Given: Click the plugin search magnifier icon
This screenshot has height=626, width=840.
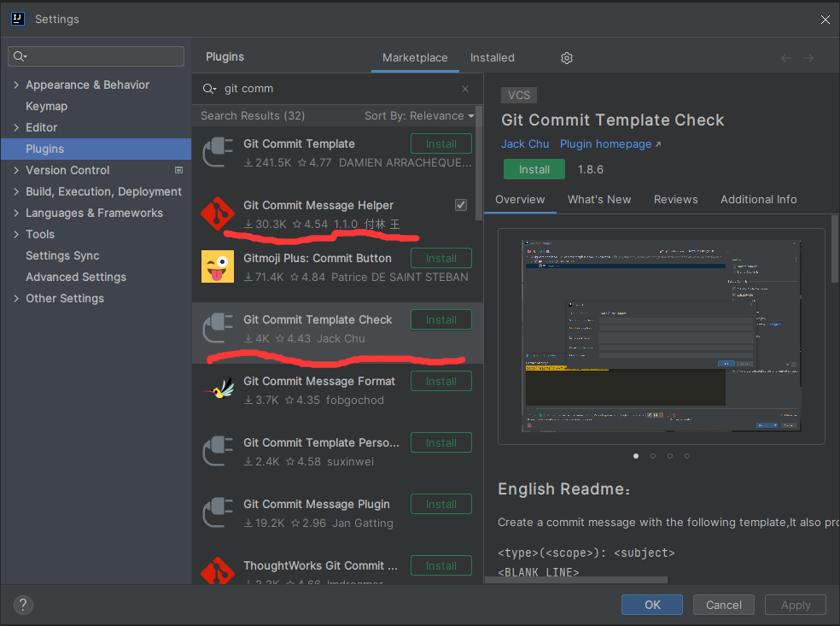Looking at the screenshot, I should (x=209, y=89).
